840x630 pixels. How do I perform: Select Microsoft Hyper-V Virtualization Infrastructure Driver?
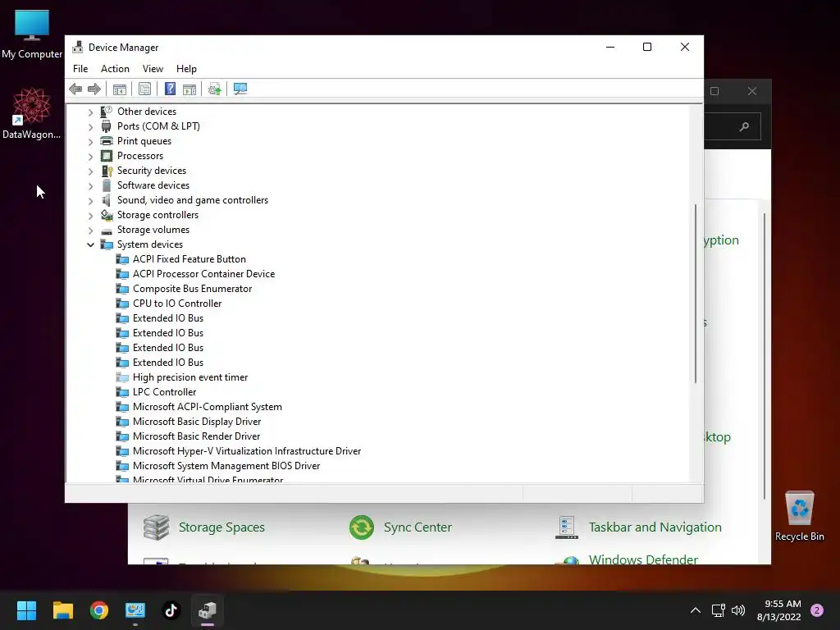pyautogui.click(x=247, y=451)
